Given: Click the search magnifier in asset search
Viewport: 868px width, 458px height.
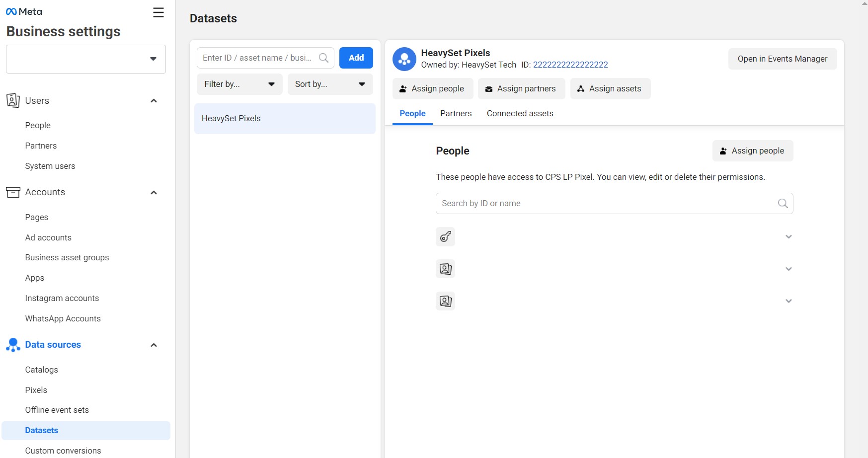Looking at the screenshot, I should [323, 58].
